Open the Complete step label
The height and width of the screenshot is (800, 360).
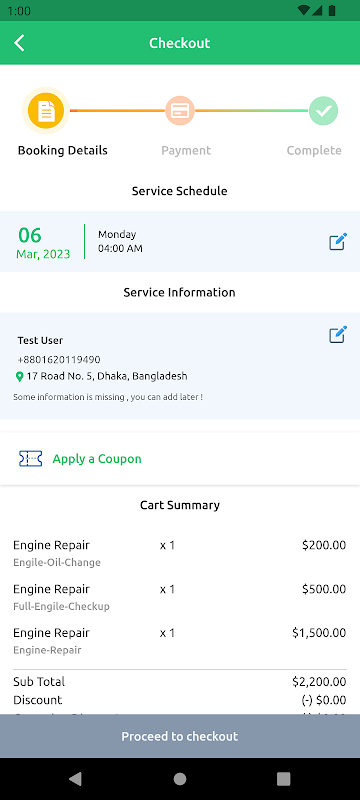314,151
